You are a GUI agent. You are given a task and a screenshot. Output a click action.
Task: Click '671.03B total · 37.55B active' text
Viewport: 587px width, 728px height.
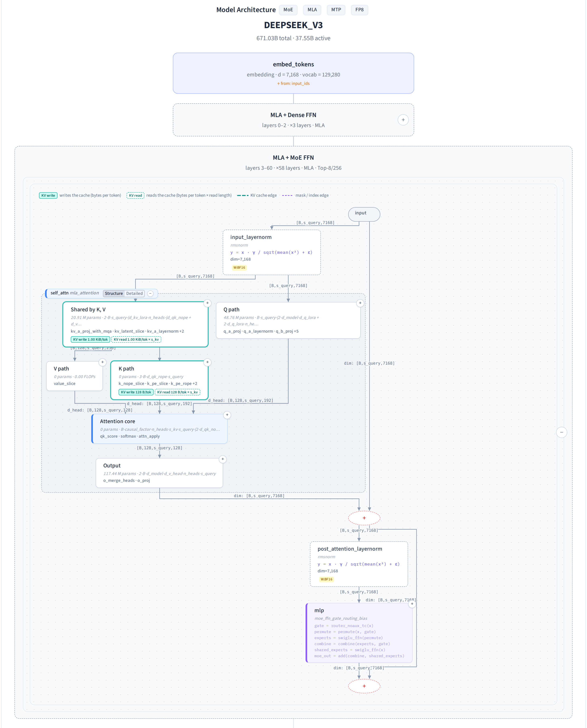(x=293, y=38)
